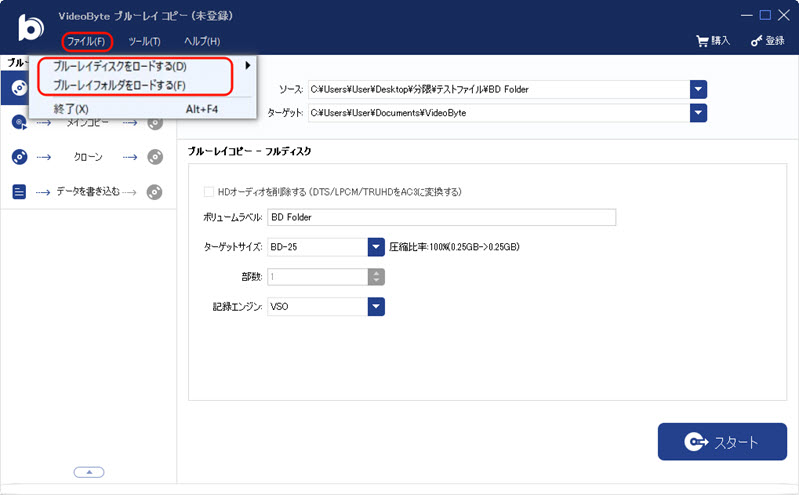Image resolution: width=799 pixels, height=495 pixels.
Task: Click the VideoByte logo icon
Action: (x=31, y=28)
